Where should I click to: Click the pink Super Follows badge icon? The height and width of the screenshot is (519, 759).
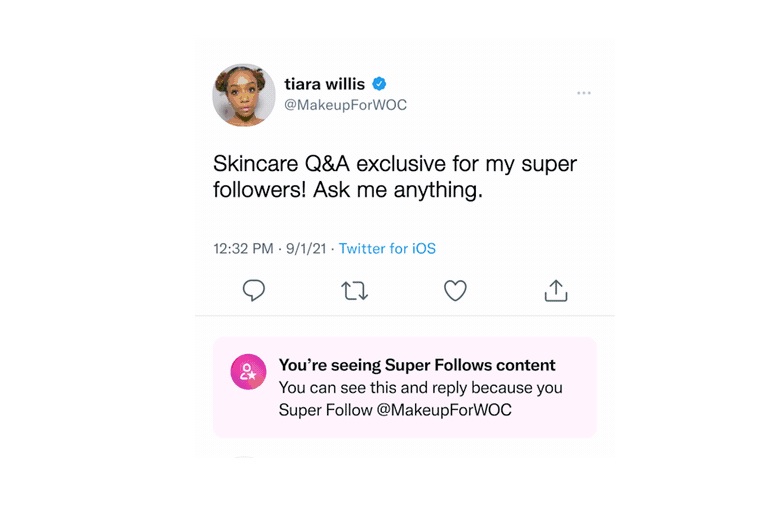[246, 372]
